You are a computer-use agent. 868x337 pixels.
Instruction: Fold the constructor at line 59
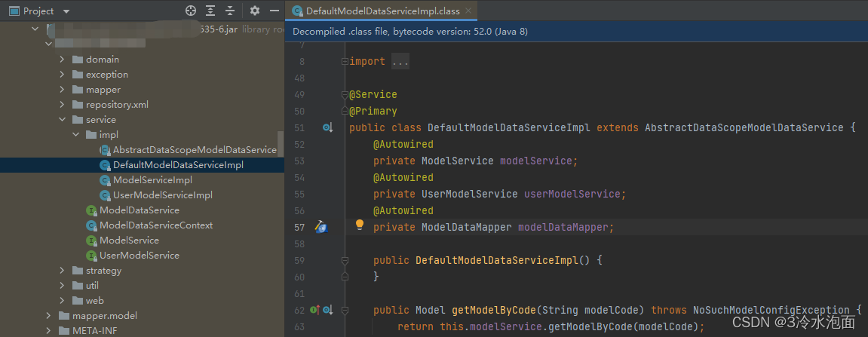(x=345, y=259)
